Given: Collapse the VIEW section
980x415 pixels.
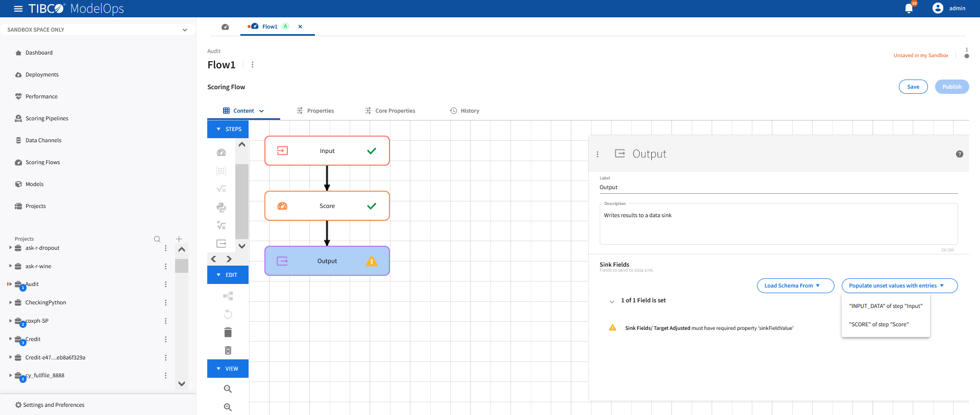Looking at the screenshot, I should click(x=228, y=369).
